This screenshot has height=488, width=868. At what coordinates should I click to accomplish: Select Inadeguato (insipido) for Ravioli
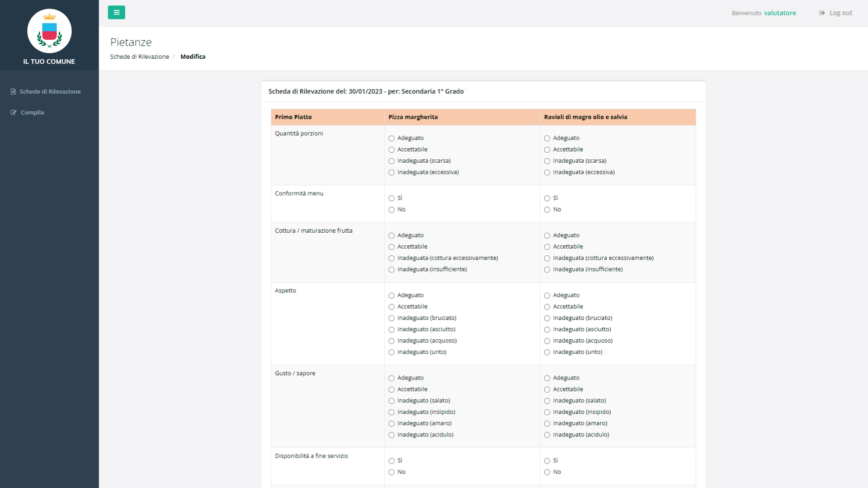click(547, 412)
